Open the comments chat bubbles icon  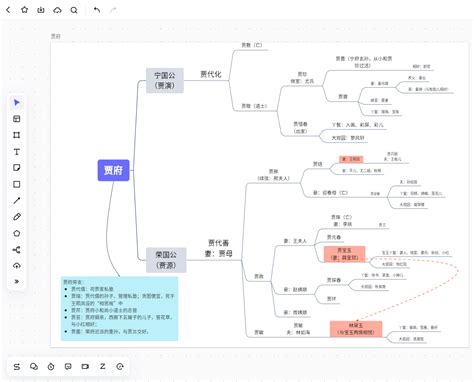[x=34, y=367]
